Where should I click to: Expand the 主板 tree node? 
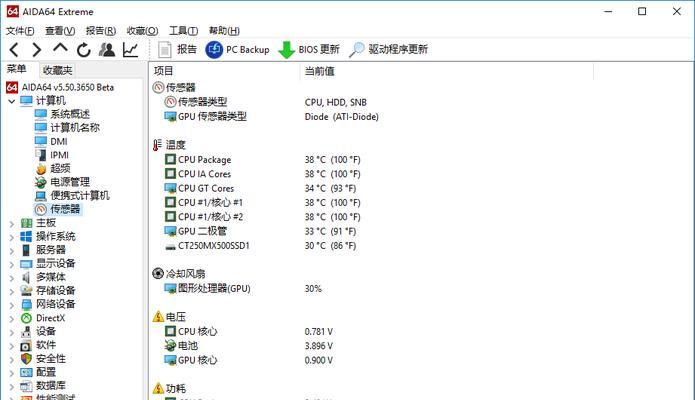12,224
